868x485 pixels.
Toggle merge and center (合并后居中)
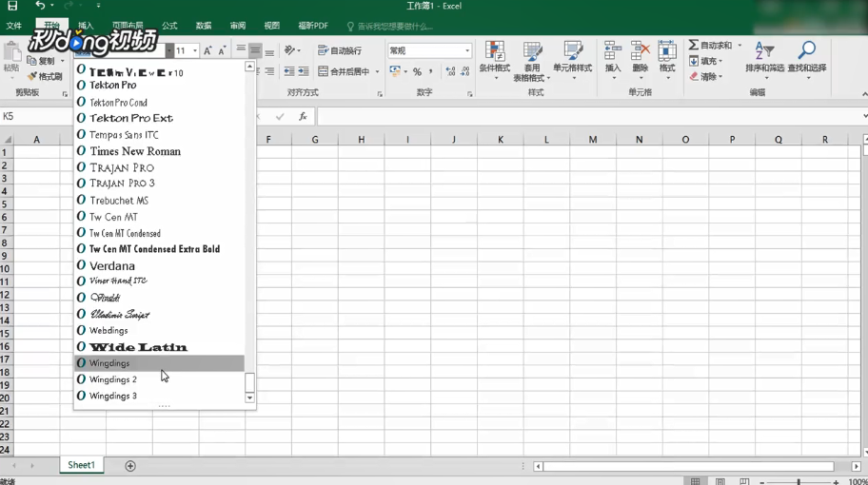[x=345, y=71]
